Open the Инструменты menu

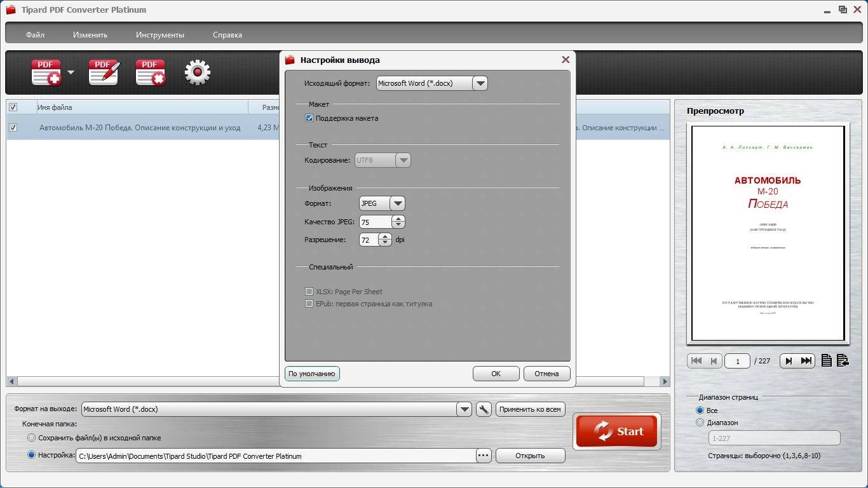pyautogui.click(x=160, y=35)
